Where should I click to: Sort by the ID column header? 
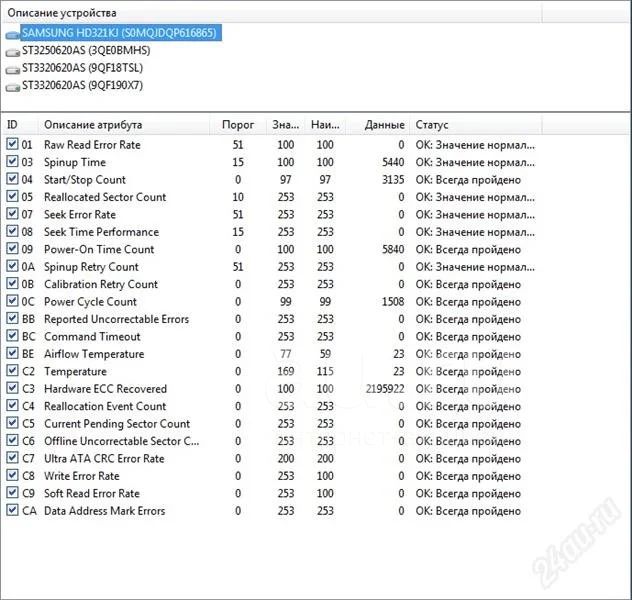(x=20, y=125)
